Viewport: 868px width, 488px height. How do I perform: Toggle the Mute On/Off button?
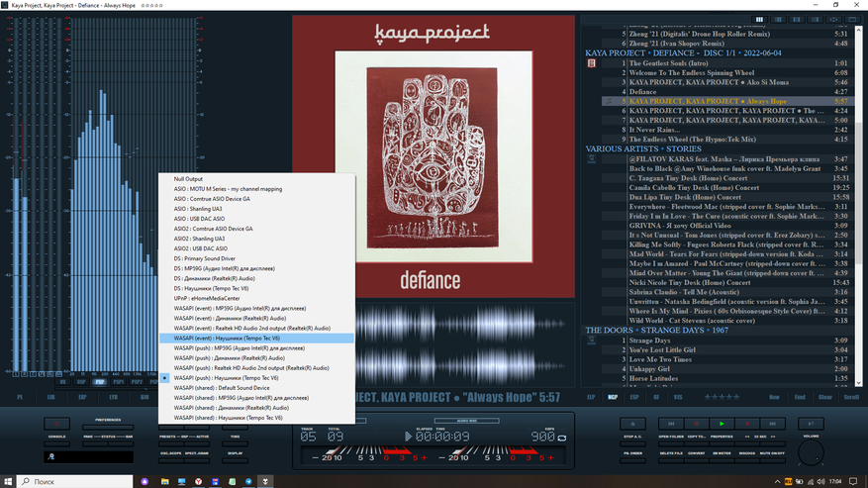coord(772,460)
